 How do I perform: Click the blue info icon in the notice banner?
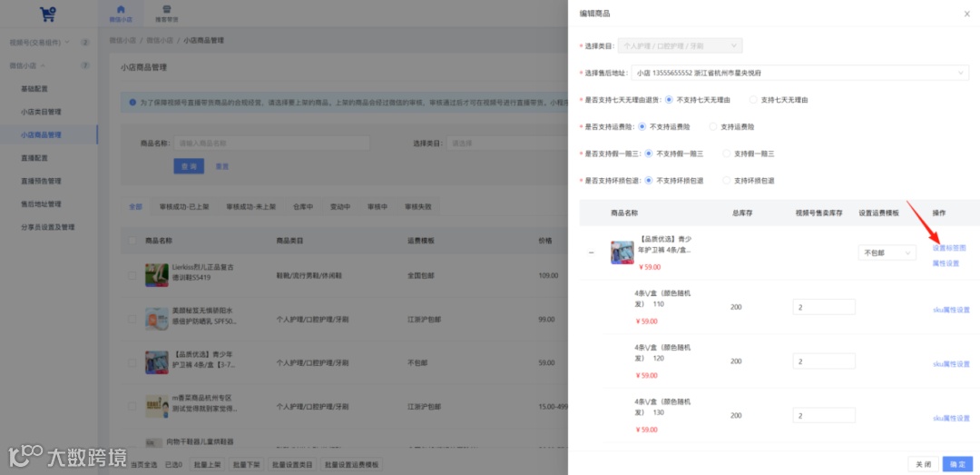(x=132, y=102)
